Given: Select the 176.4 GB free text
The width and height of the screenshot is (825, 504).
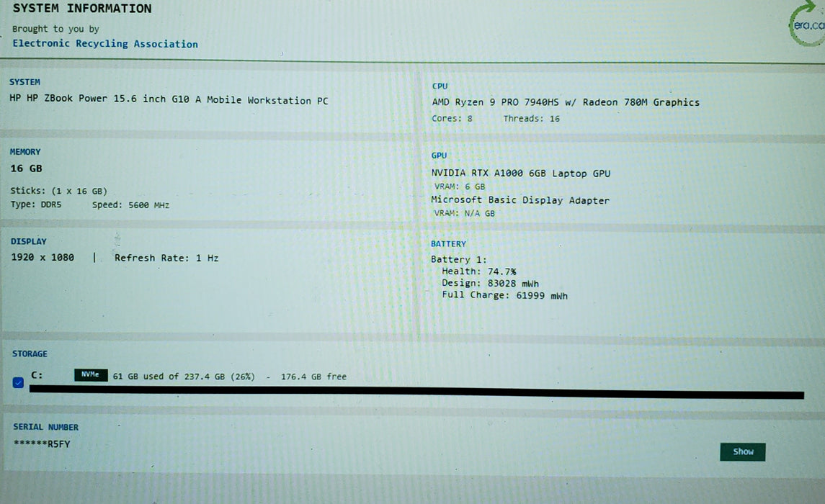Looking at the screenshot, I should click(x=313, y=377).
